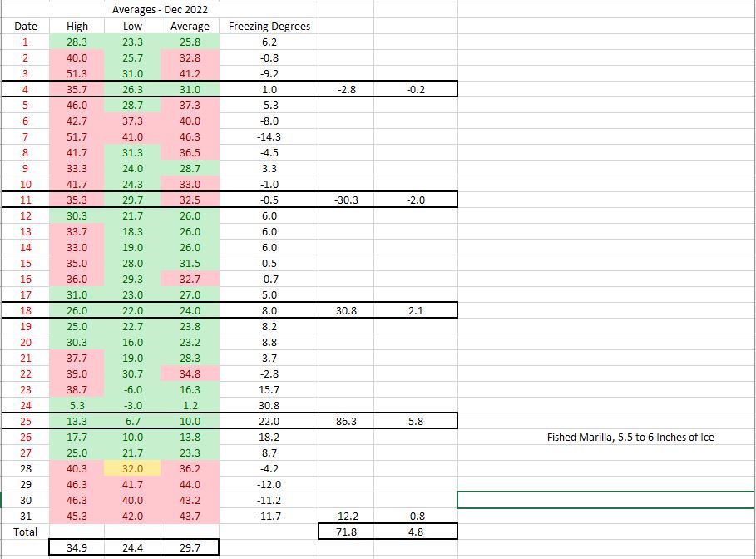Screen dimensions: 756x559
Task: Select the freezing degrees value 18.2
Action: point(269,437)
